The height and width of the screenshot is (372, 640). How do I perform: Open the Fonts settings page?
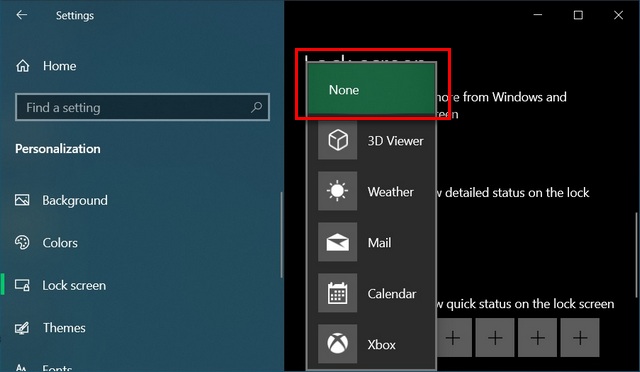pos(57,368)
